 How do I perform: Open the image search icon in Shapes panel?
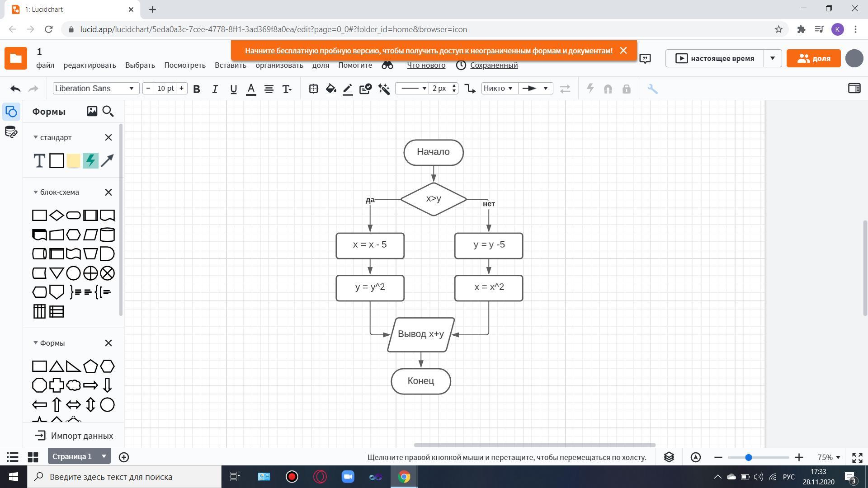[92, 111]
